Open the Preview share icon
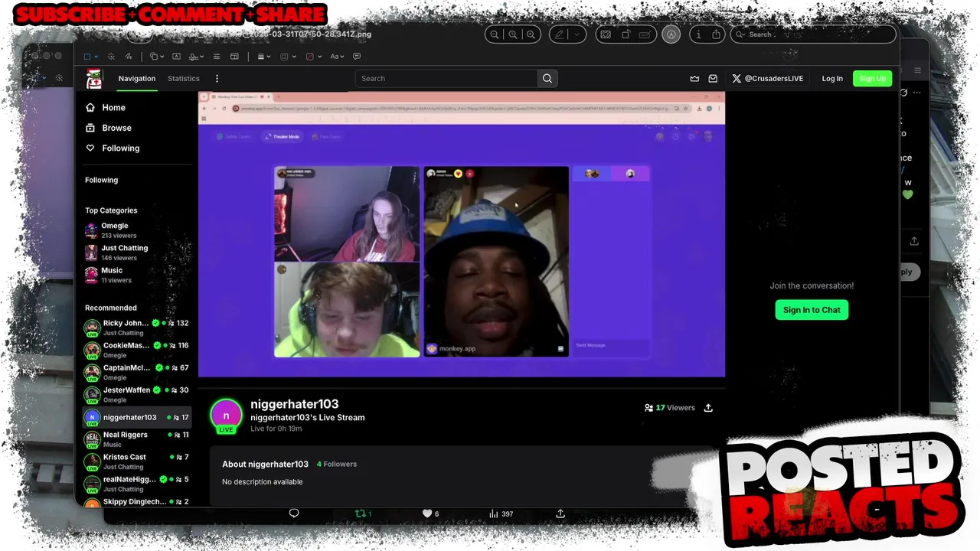 point(717,34)
